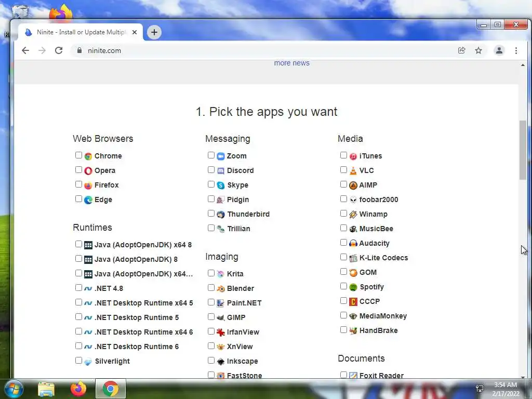Click the Skype app icon

click(x=220, y=185)
